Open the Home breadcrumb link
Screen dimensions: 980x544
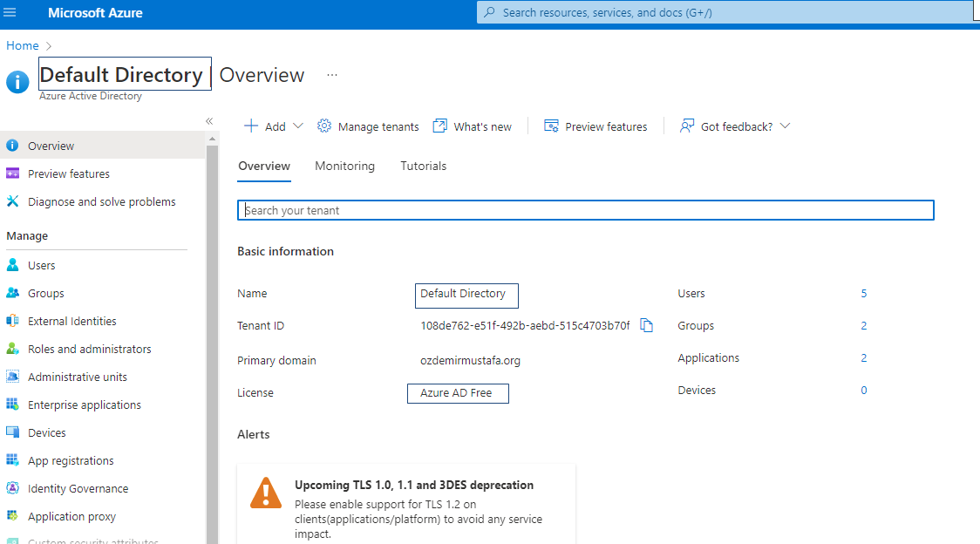[x=22, y=45]
